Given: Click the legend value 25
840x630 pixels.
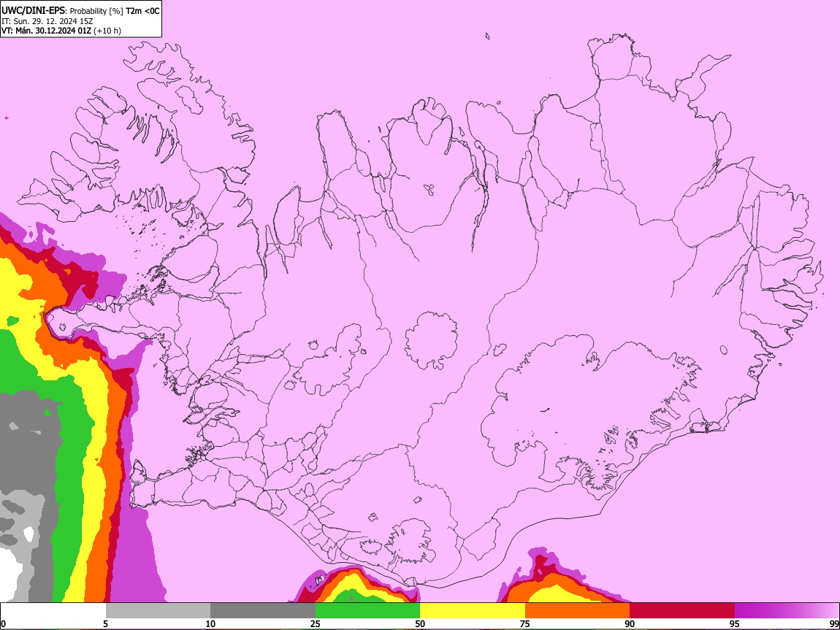Looking at the screenshot, I should point(316,623).
